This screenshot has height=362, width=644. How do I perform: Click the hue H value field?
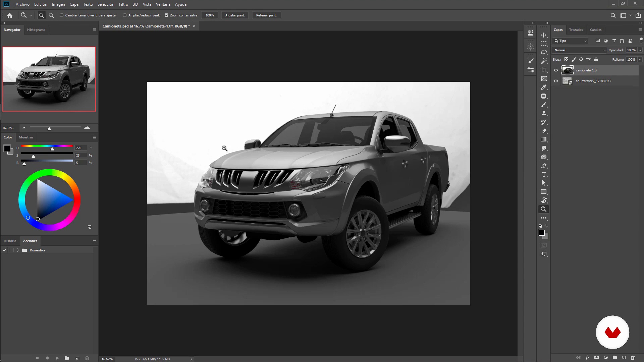click(x=80, y=148)
